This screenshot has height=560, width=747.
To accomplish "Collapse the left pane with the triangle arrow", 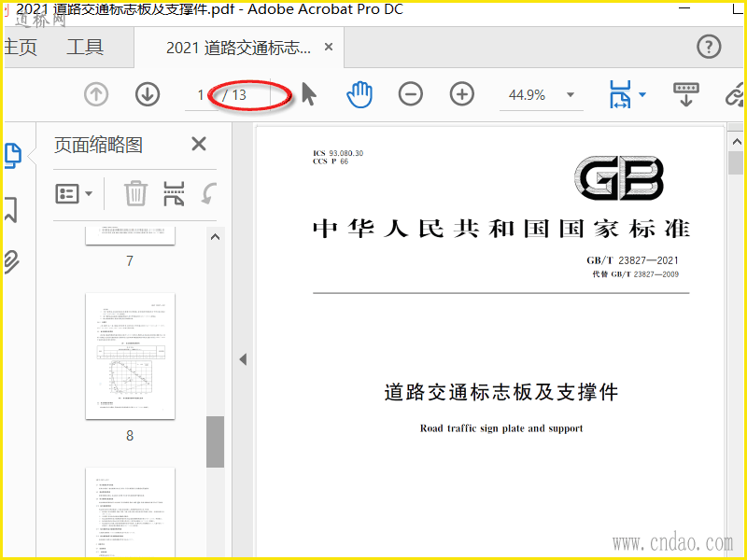I will click(243, 359).
